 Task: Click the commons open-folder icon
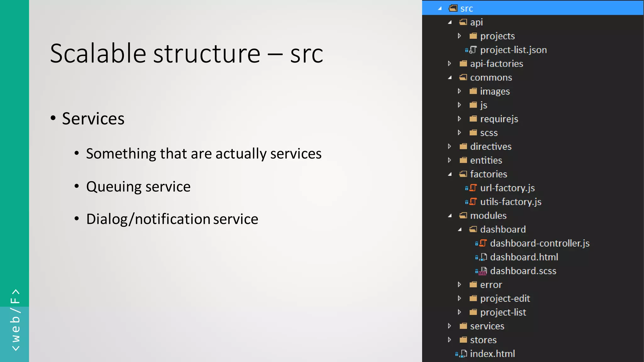(x=463, y=77)
